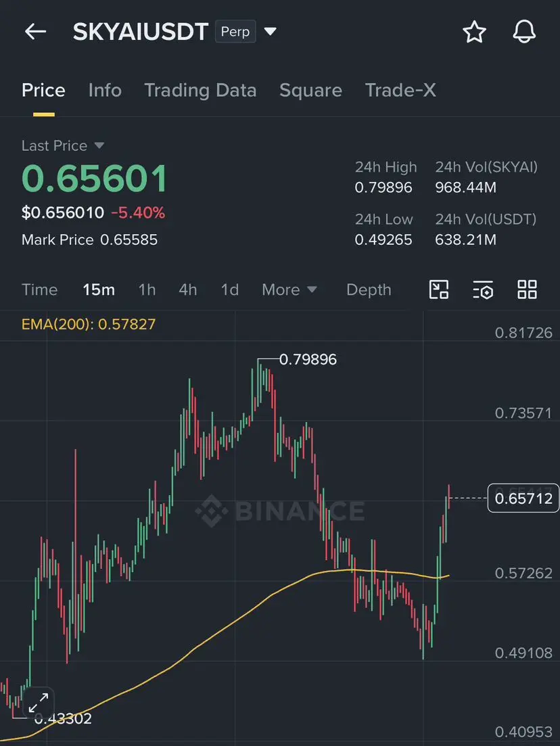This screenshot has height=746, width=560.
Task: Select the Time chart interval
Action: pos(39,289)
